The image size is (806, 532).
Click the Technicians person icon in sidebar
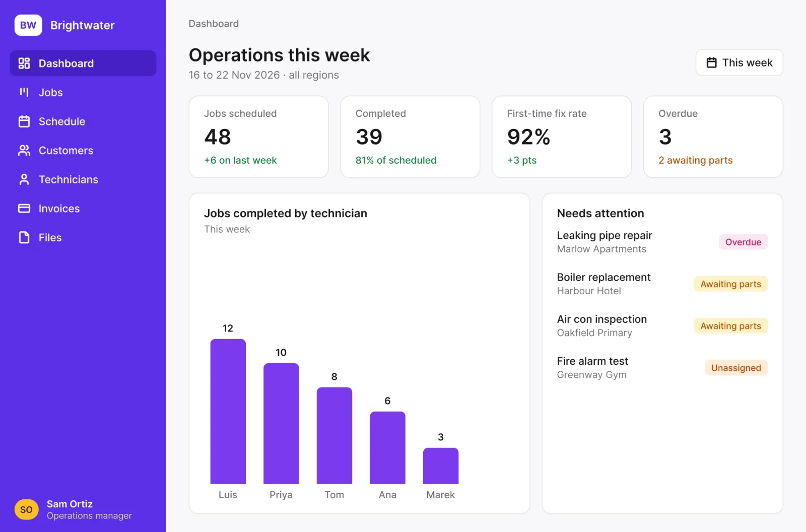pyautogui.click(x=24, y=179)
